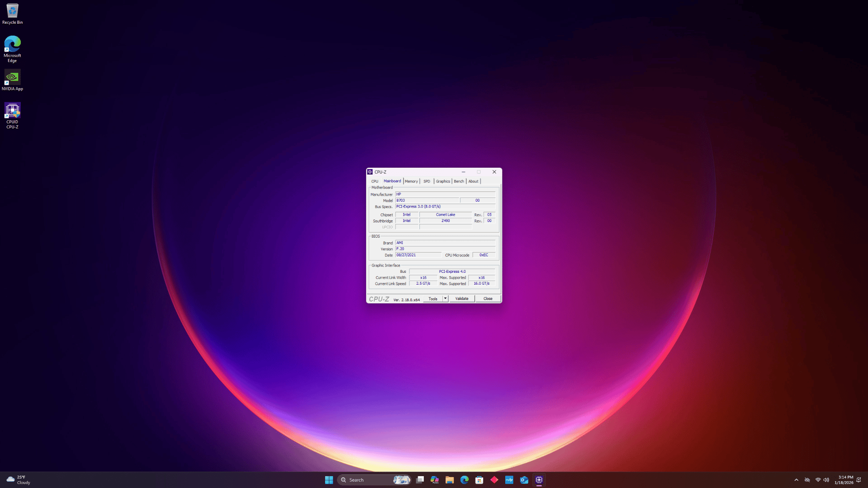This screenshot has height=488, width=868.
Task: Click the Validate button
Action: (462, 299)
